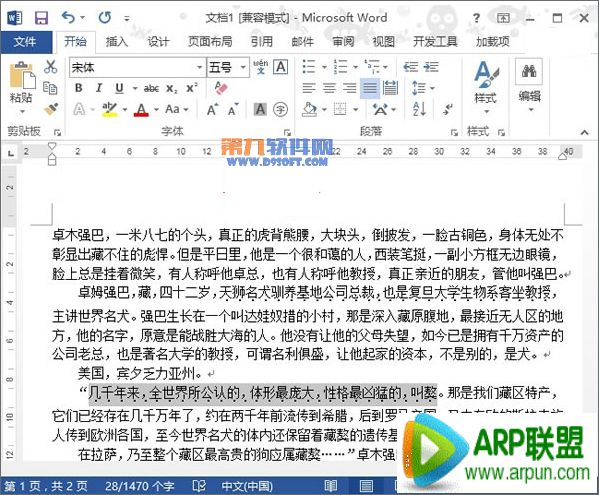The width and height of the screenshot is (599, 495).
Task: Switch to the 引用 References tab
Action: tap(262, 41)
